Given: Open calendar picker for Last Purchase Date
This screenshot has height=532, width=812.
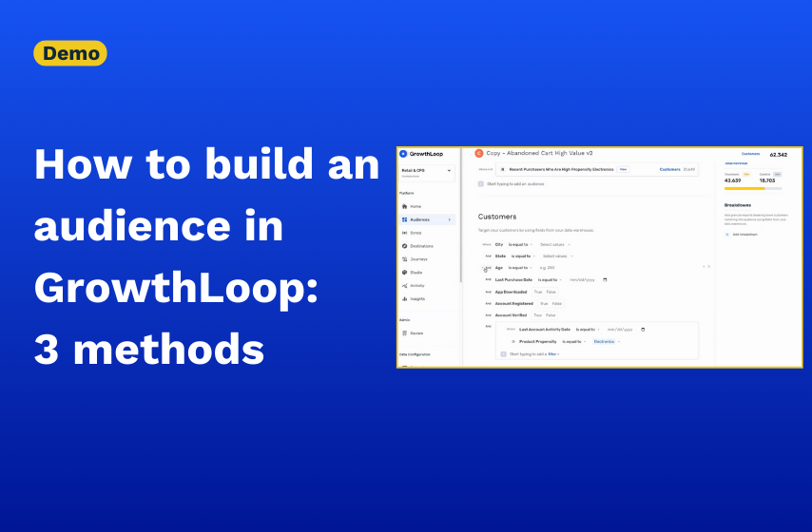Looking at the screenshot, I should pyautogui.click(x=605, y=280).
